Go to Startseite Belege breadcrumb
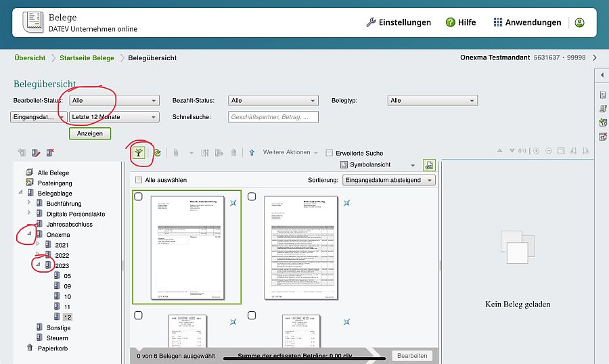The image size is (609, 364). tap(87, 58)
